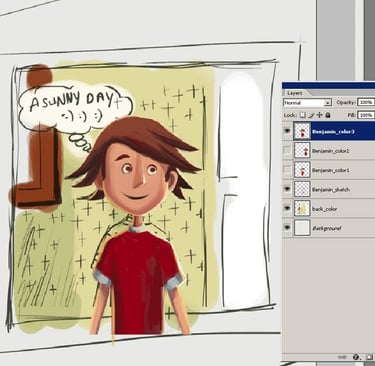
Task: Click the link layers icon in the Layers panel footer
Action: click(x=342, y=357)
